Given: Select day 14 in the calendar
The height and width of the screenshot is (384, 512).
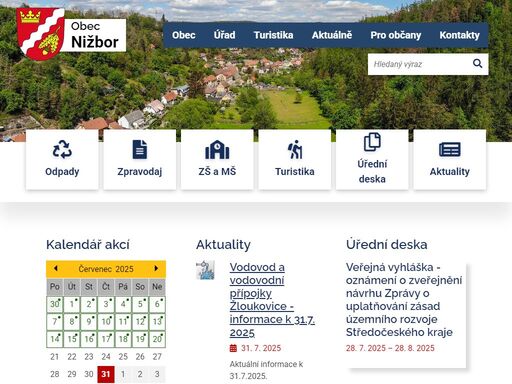Looking at the screenshot, I should coord(55,339).
